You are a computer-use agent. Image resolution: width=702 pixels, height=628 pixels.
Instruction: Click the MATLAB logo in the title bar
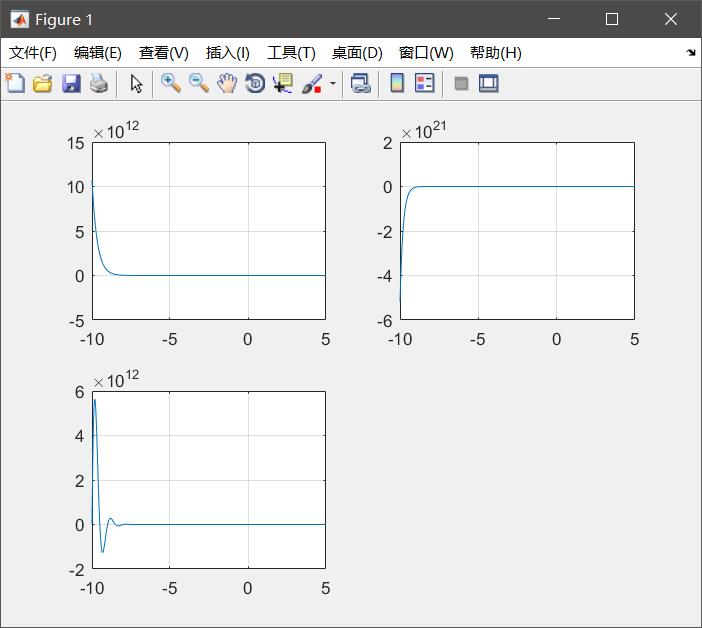19,19
